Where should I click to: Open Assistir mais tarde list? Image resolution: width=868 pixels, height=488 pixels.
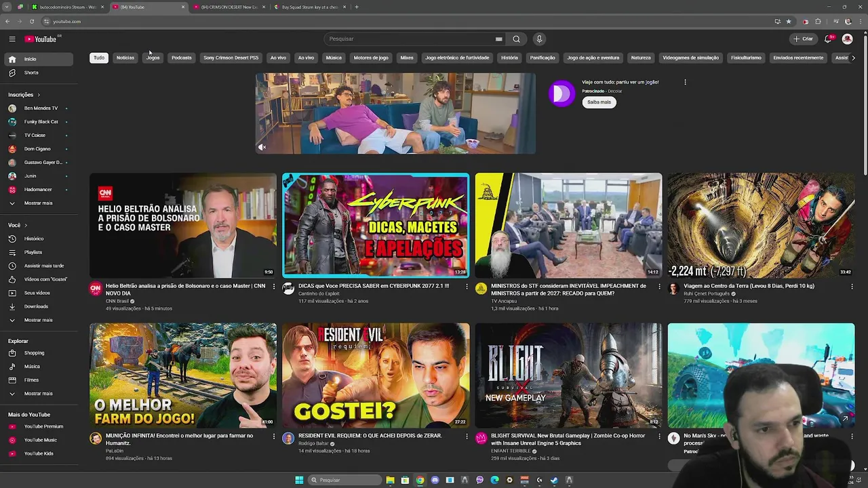click(x=37, y=266)
